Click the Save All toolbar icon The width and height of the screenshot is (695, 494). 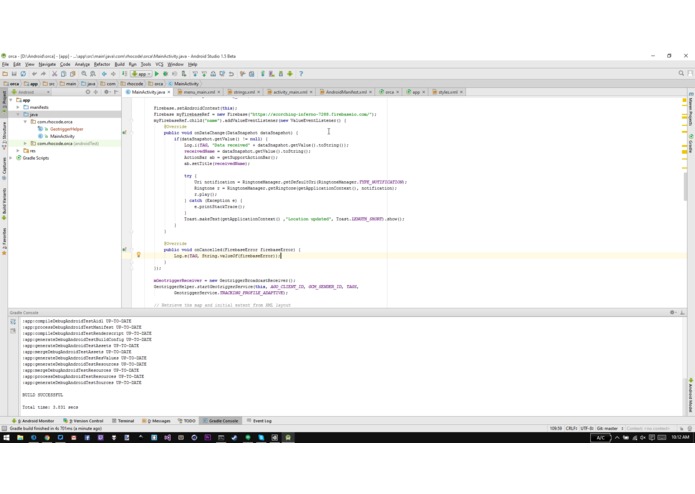point(14,74)
